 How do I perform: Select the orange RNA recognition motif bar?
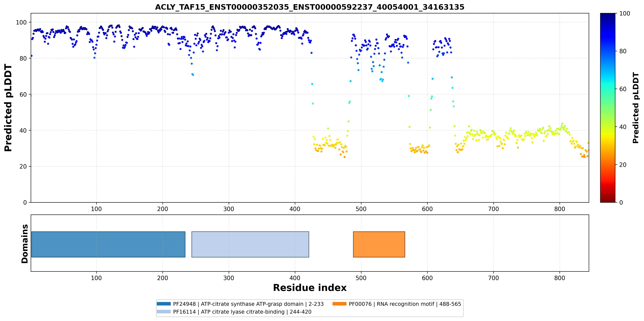click(379, 244)
